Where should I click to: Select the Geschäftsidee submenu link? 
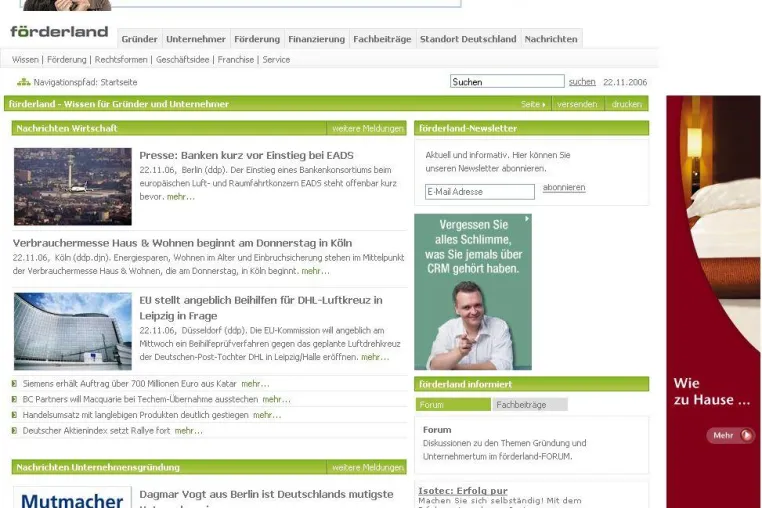point(183,60)
